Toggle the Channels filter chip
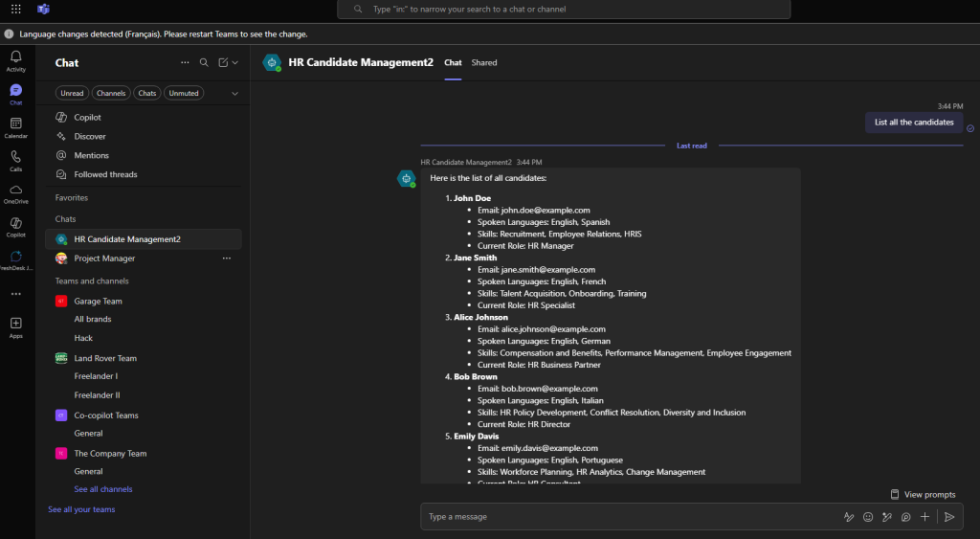 111,93
